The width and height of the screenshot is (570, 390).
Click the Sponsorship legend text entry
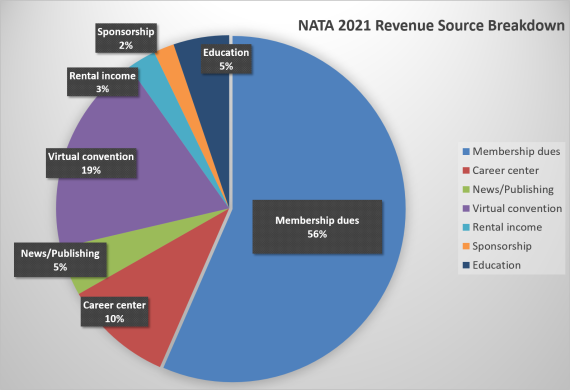tap(502, 246)
